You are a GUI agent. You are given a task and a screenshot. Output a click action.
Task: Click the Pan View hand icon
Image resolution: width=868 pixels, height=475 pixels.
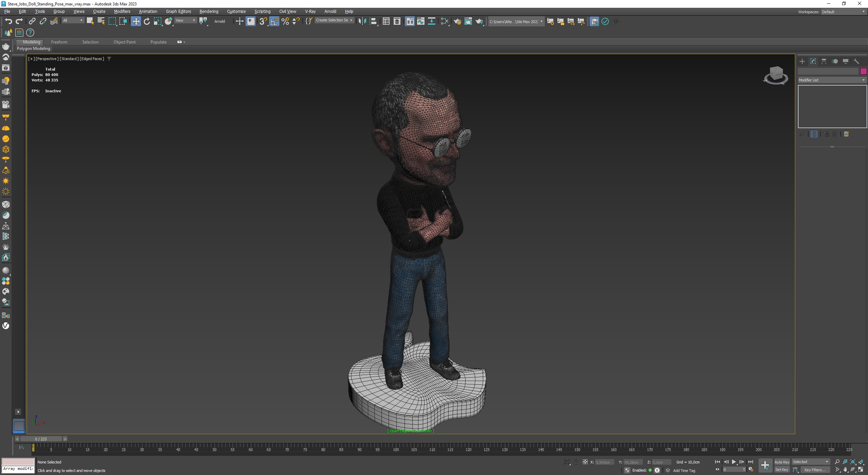pyautogui.click(x=845, y=470)
